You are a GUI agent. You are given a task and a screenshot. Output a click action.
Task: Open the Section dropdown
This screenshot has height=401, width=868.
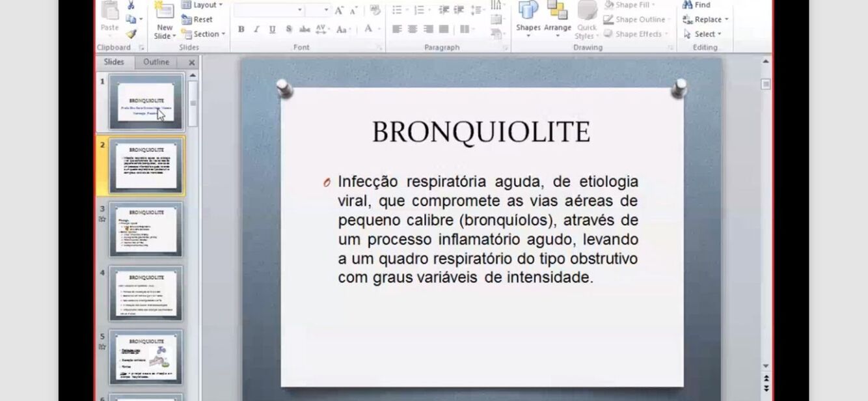[204, 34]
